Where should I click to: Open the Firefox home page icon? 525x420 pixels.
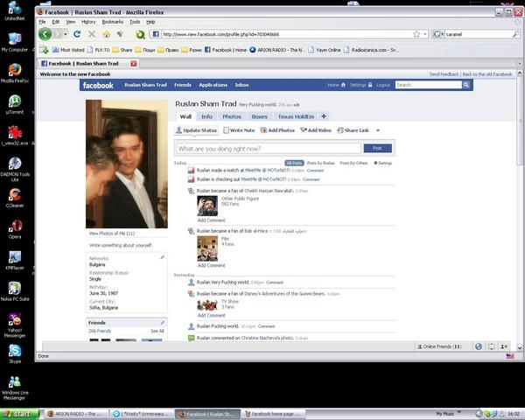pos(107,34)
